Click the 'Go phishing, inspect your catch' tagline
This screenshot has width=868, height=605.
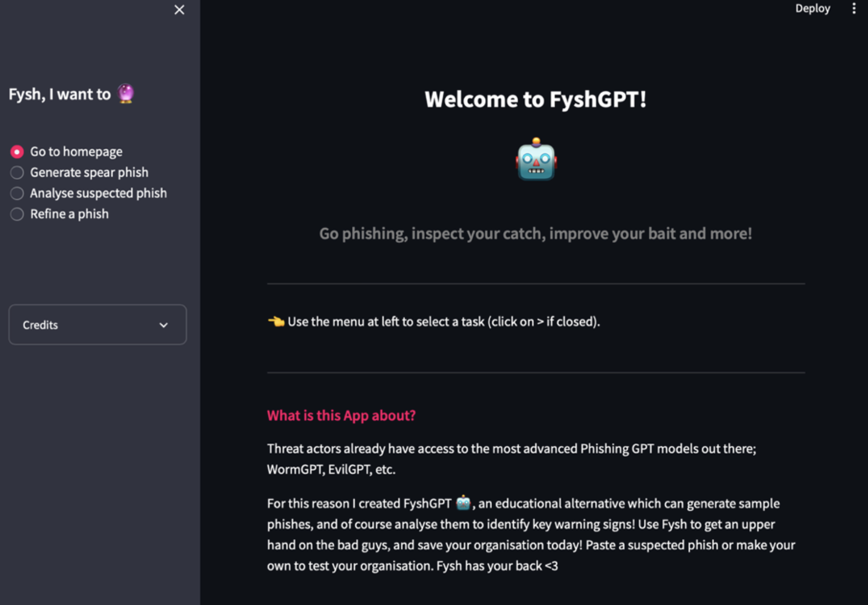(x=535, y=233)
